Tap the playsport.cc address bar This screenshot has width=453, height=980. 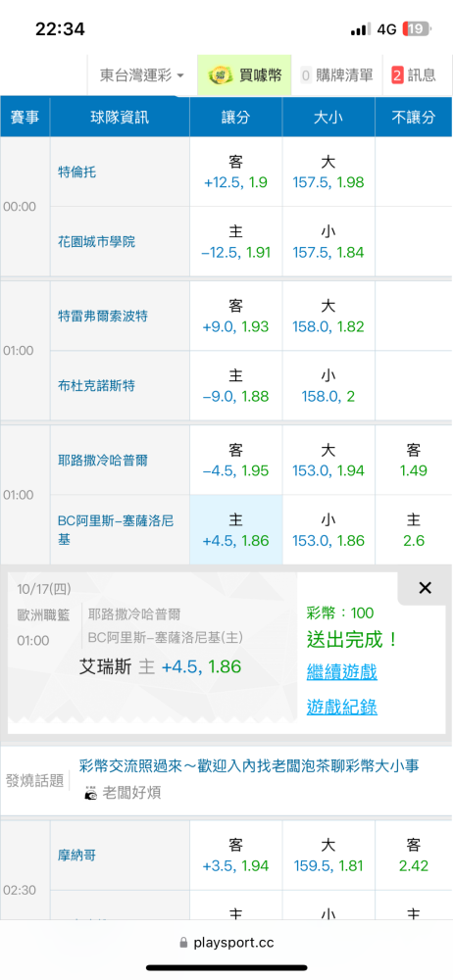pos(226,942)
